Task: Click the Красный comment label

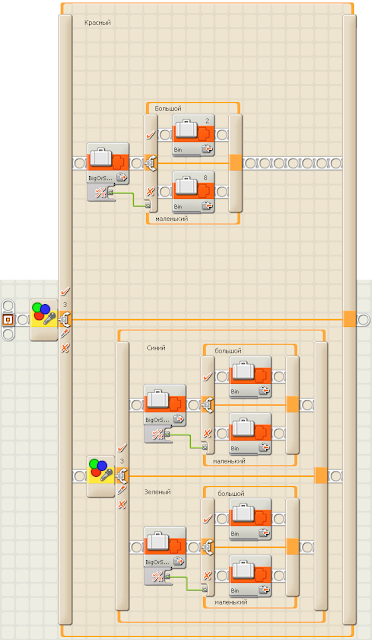Action: pyautogui.click(x=98, y=23)
